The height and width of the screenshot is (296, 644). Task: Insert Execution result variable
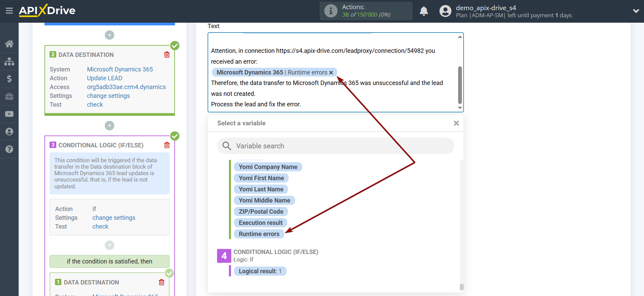click(x=260, y=223)
